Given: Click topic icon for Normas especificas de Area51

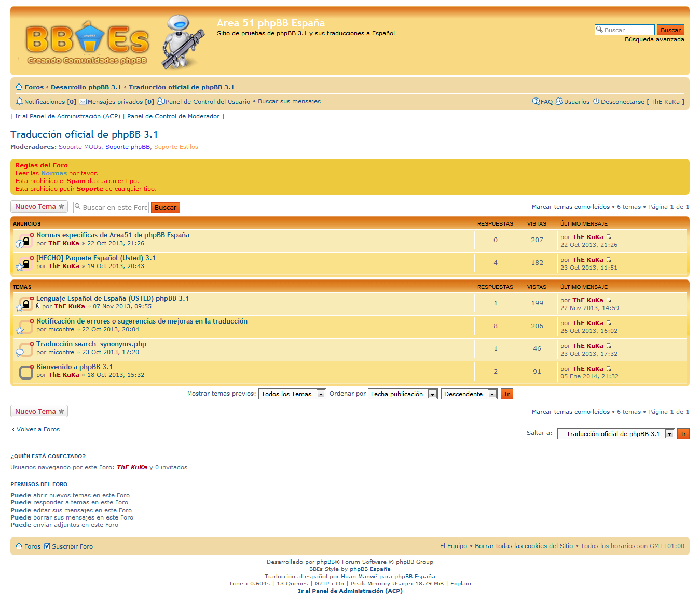Looking at the screenshot, I should [25, 241].
